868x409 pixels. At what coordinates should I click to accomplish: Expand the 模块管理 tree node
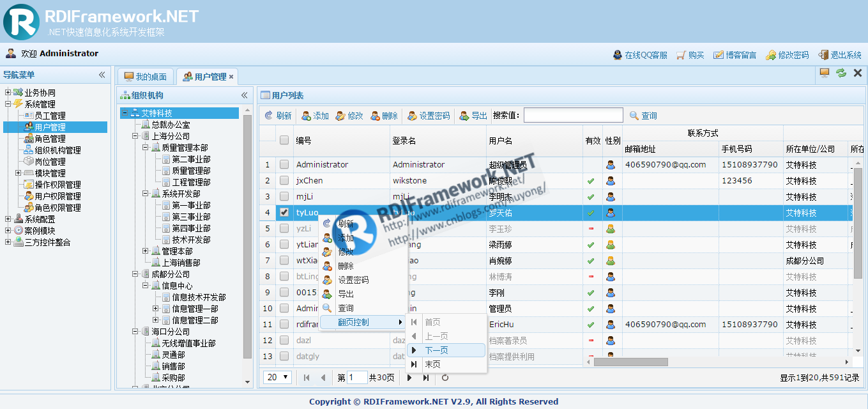point(19,173)
